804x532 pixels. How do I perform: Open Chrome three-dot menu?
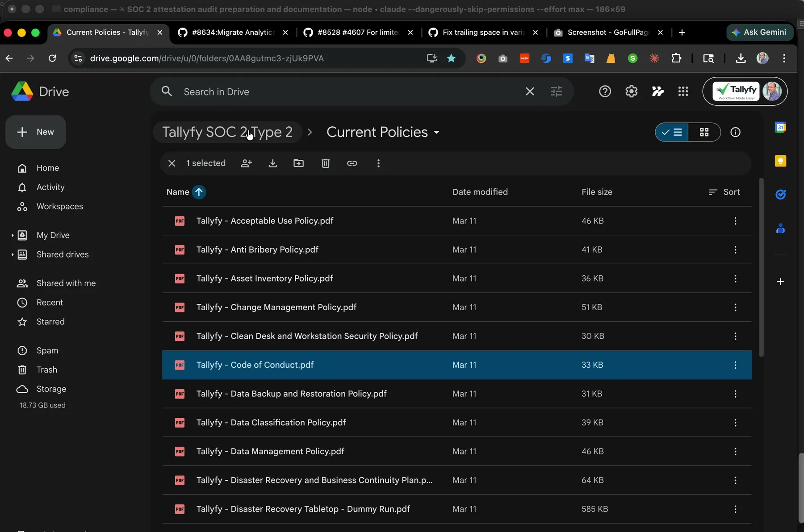pos(784,58)
